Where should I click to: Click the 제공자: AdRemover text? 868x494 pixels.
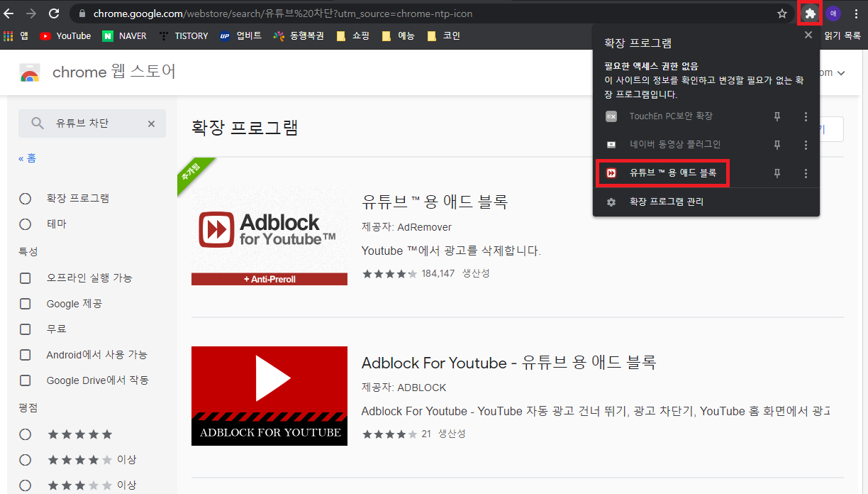pyautogui.click(x=406, y=227)
